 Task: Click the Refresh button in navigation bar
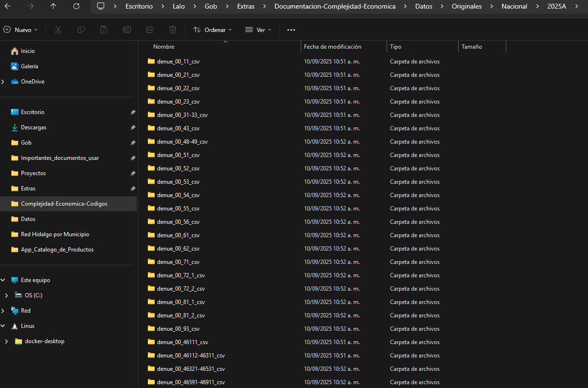tap(76, 6)
